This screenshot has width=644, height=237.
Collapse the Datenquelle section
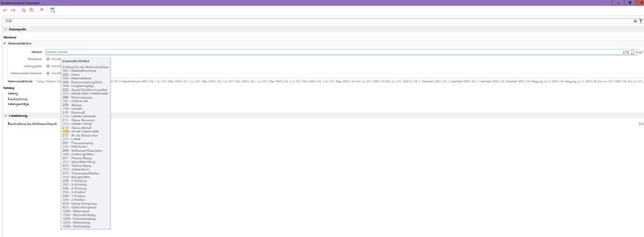[5, 29]
